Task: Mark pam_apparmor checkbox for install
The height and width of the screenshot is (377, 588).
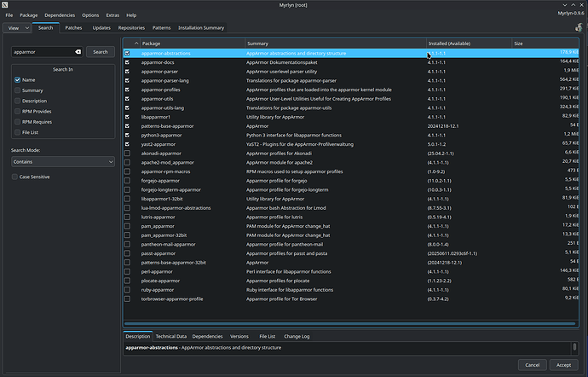Action: pyautogui.click(x=128, y=226)
